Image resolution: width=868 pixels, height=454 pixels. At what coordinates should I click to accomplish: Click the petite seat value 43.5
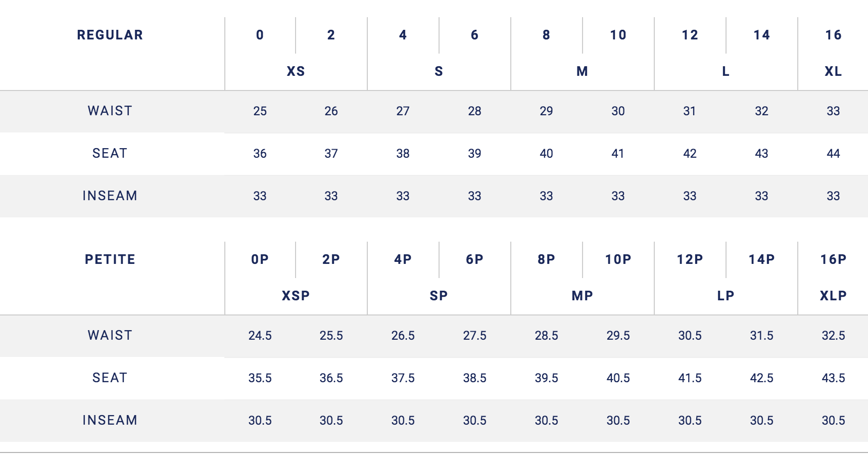pos(833,378)
